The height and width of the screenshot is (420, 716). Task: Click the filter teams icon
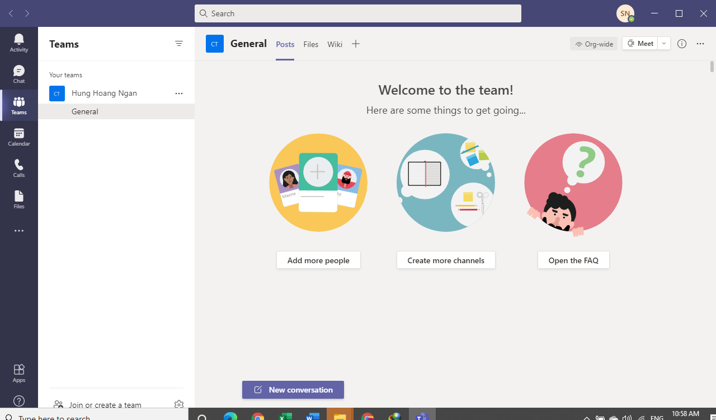(179, 44)
